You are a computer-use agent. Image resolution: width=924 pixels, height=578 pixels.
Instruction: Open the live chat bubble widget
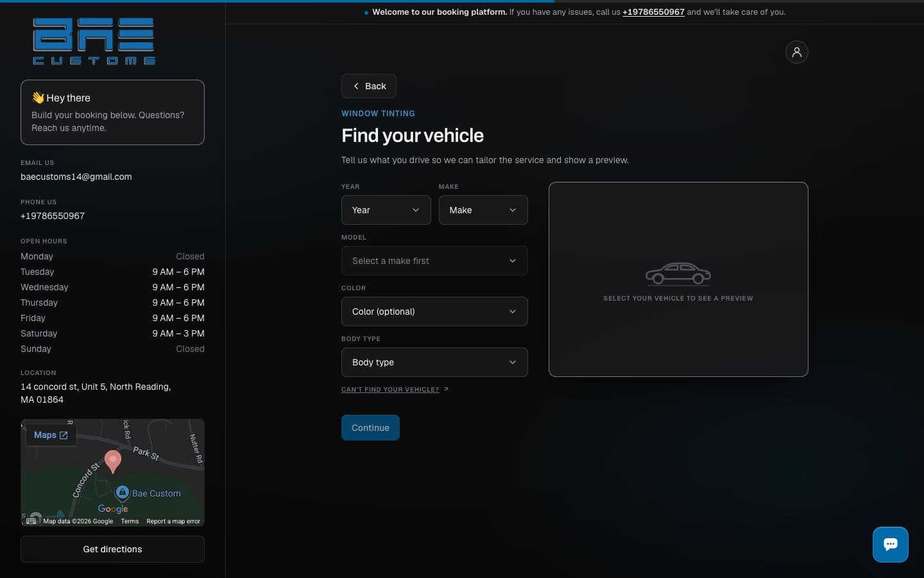tap(890, 545)
